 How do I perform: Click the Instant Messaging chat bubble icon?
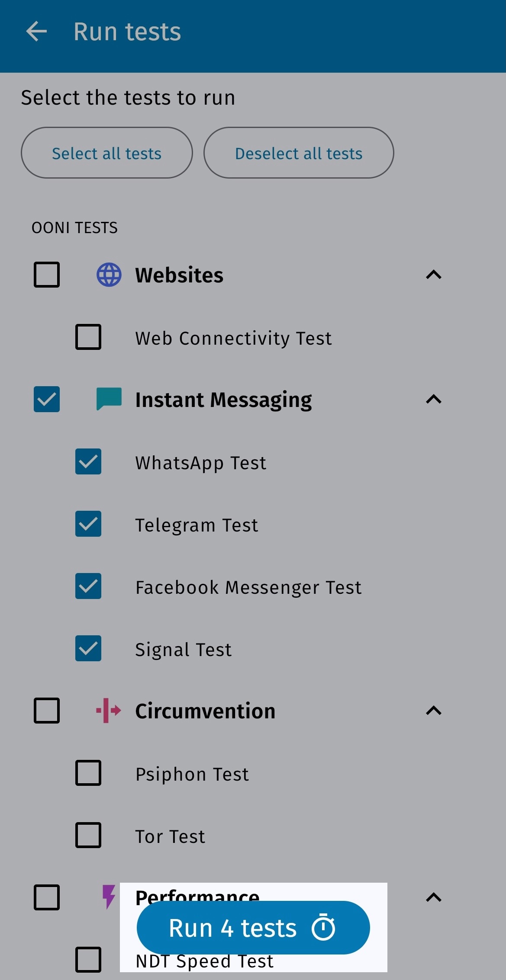coord(109,399)
